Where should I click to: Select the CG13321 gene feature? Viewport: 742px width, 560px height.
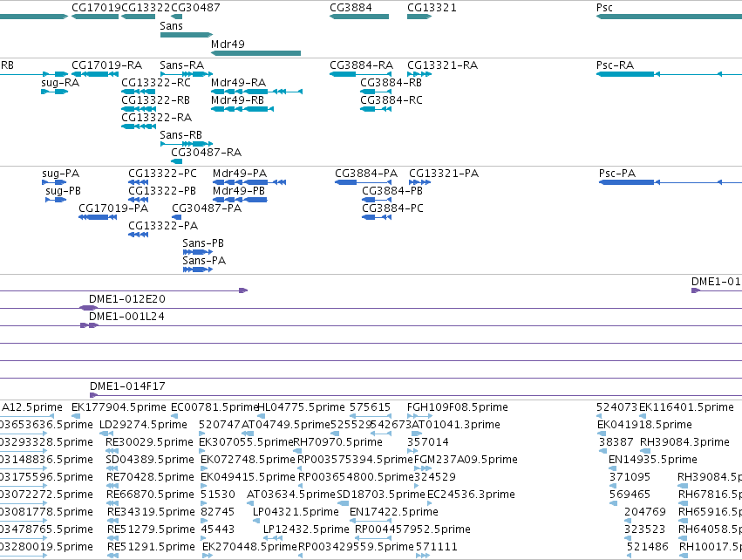click(419, 17)
